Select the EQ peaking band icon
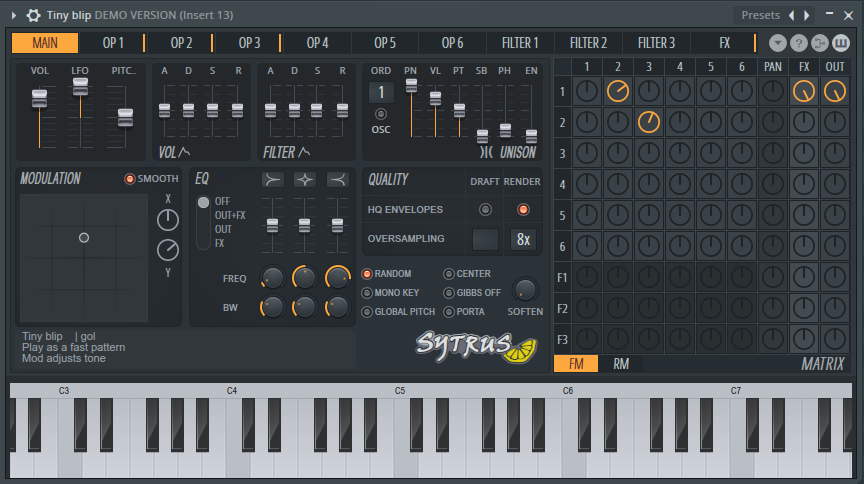Image resolution: width=864 pixels, height=484 pixels. click(305, 179)
